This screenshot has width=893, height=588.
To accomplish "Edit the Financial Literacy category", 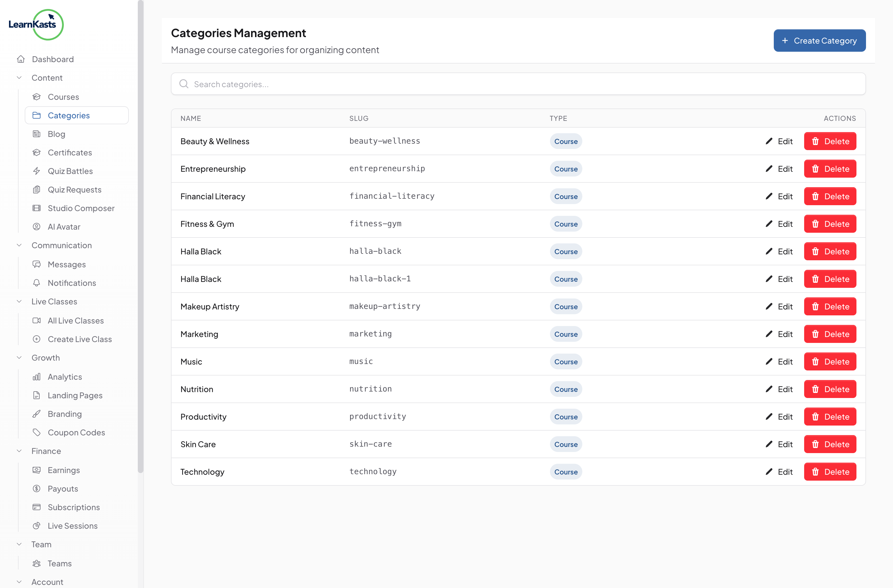I will pos(779,196).
